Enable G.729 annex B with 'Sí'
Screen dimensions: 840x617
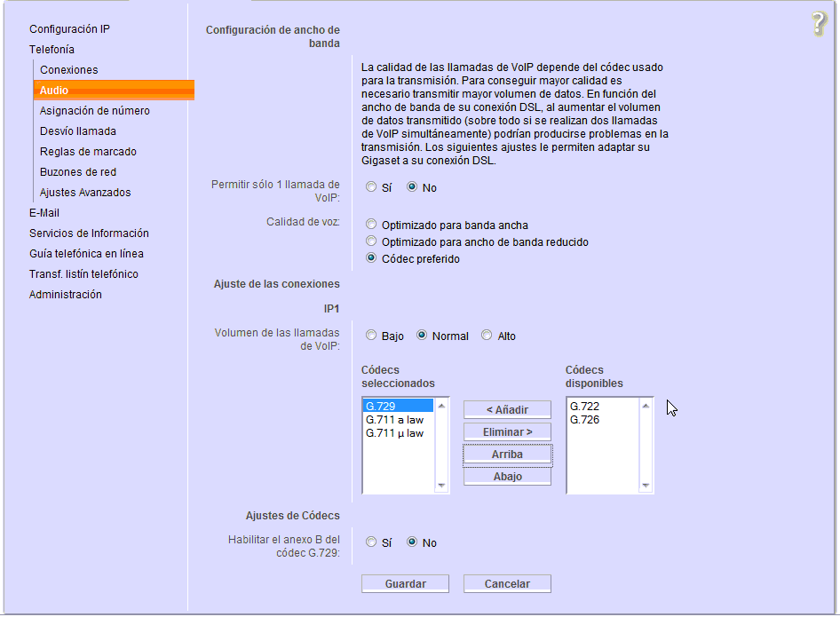pos(371,542)
